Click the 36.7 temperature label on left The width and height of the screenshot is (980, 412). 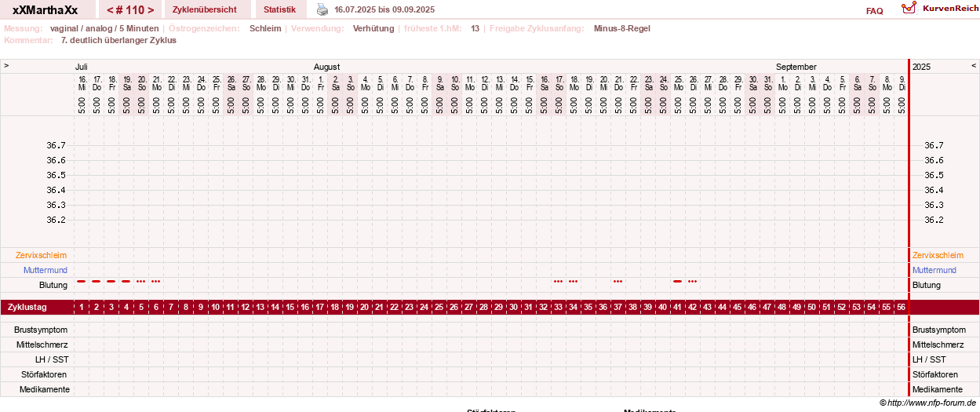tap(56, 145)
